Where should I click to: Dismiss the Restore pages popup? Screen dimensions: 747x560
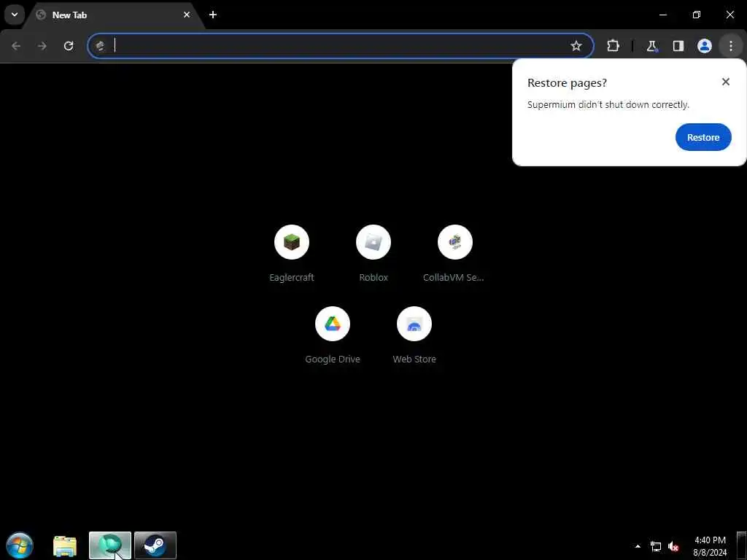pyautogui.click(x=726, y=82)
